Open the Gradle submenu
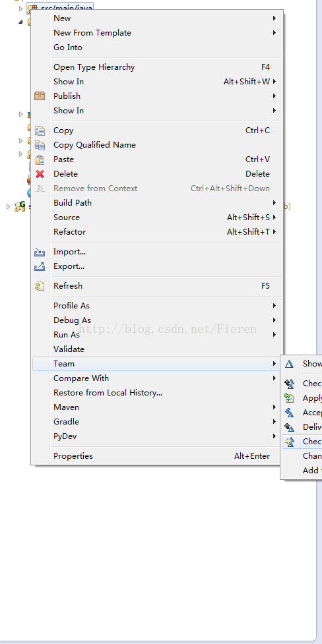 157,421
